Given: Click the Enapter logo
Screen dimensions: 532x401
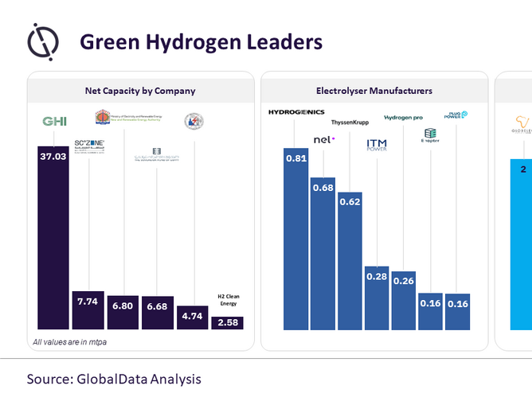Looking at the screenshot, I should pyautogui.click(x=430, y=135).
